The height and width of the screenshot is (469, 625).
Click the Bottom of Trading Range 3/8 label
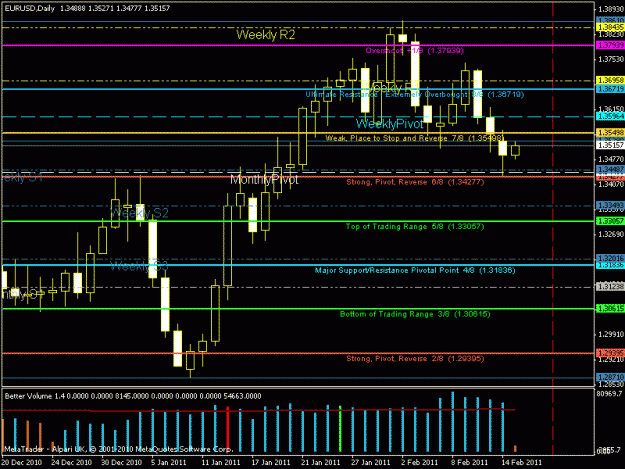click(415, 314)
